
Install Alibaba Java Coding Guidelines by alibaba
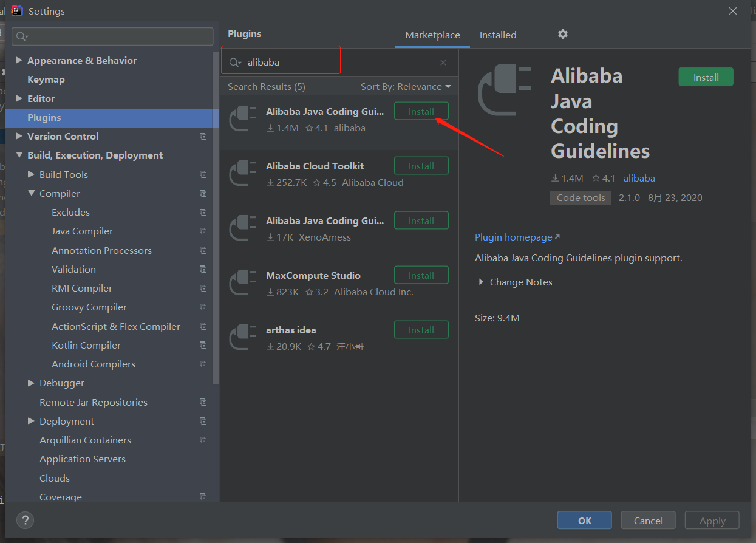tap(421, 111)
